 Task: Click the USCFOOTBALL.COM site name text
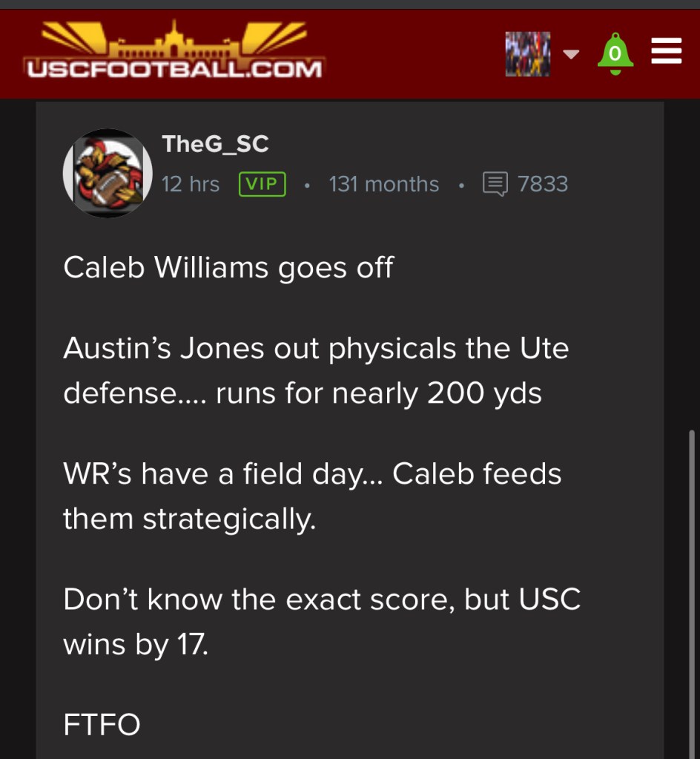click(174, 70)
